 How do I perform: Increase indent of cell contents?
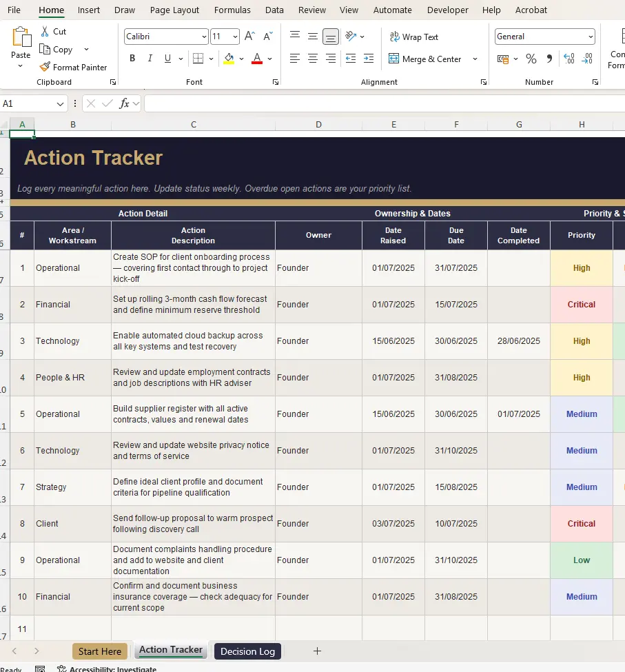[x=369, y=59]
